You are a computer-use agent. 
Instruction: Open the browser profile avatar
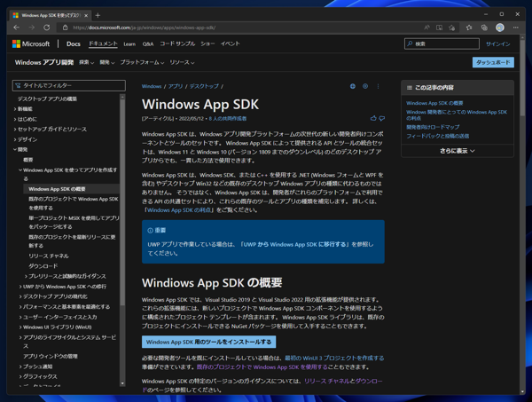click(500, 28)
